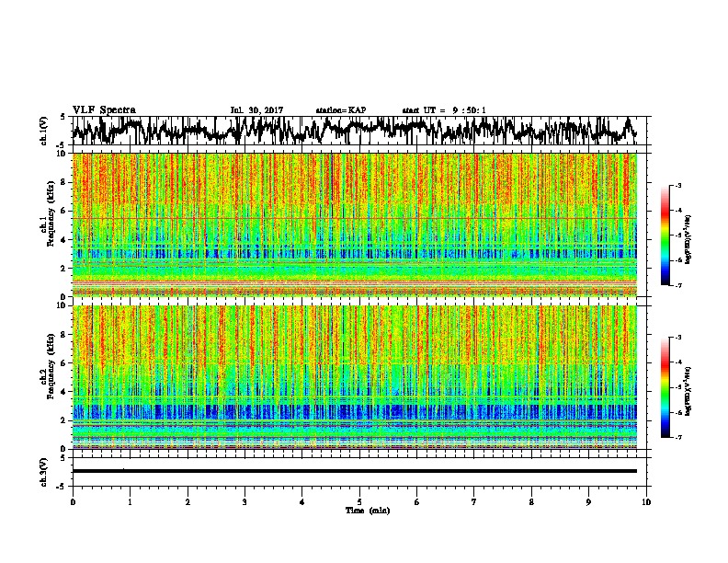Click the ch.2 "Frequency (kHz)" axis label
The image size is (728, 563).
pos(51,366)
